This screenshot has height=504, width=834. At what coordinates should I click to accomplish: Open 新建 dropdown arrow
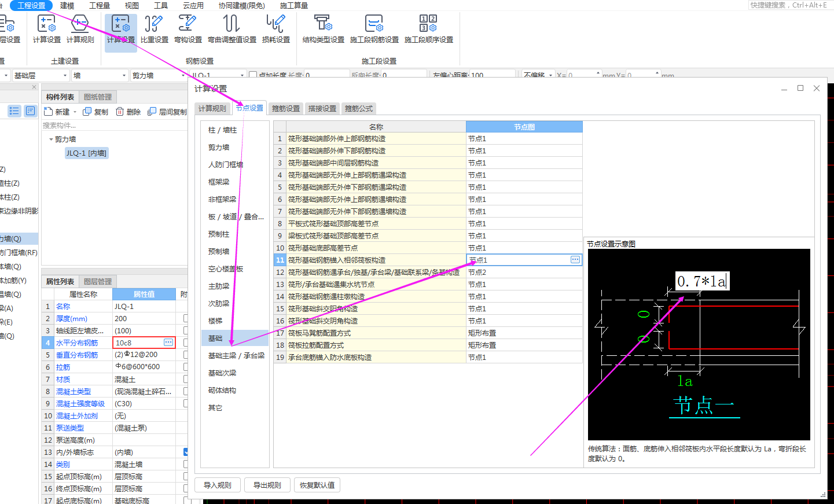[x=75, y=112]
